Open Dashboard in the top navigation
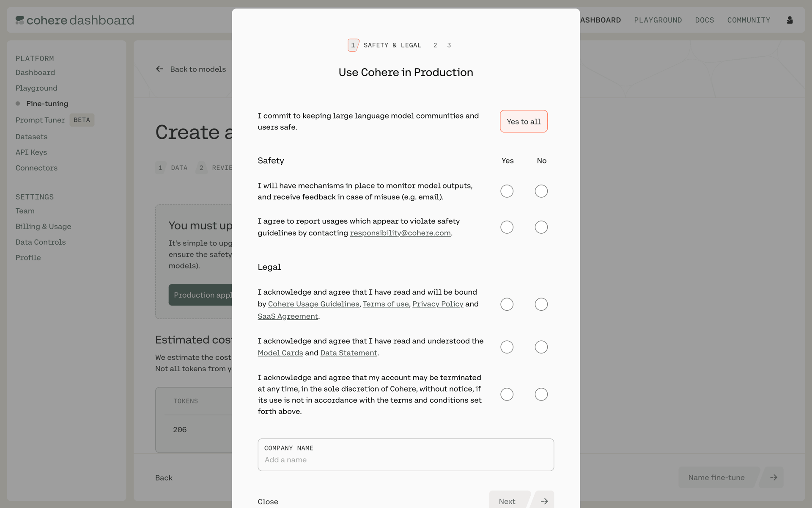 click(600, 20)
